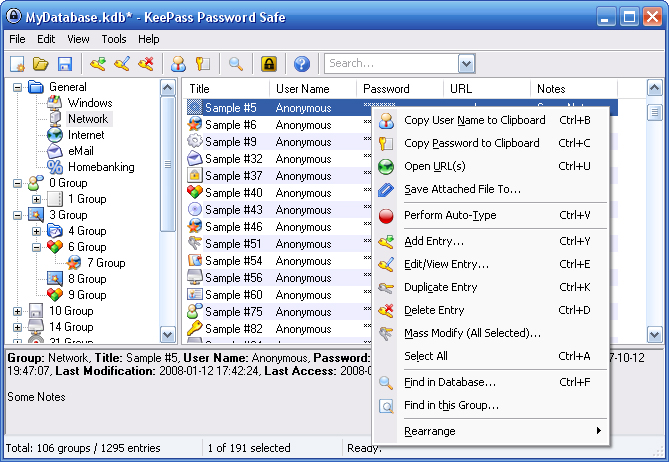The height and width of the screenshot is (462, 669).
Task: Click the Open Database folder icon
Action: tap(41, 64)
